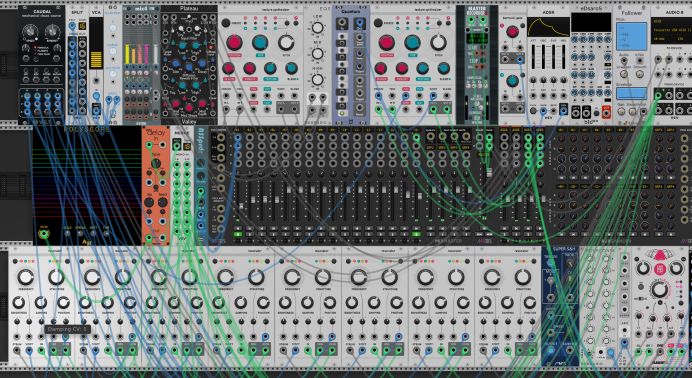Click the Structure knob on the leftmost Resonator
The image size is (692, 378).
pyautogui.click(x=56, y=277)
